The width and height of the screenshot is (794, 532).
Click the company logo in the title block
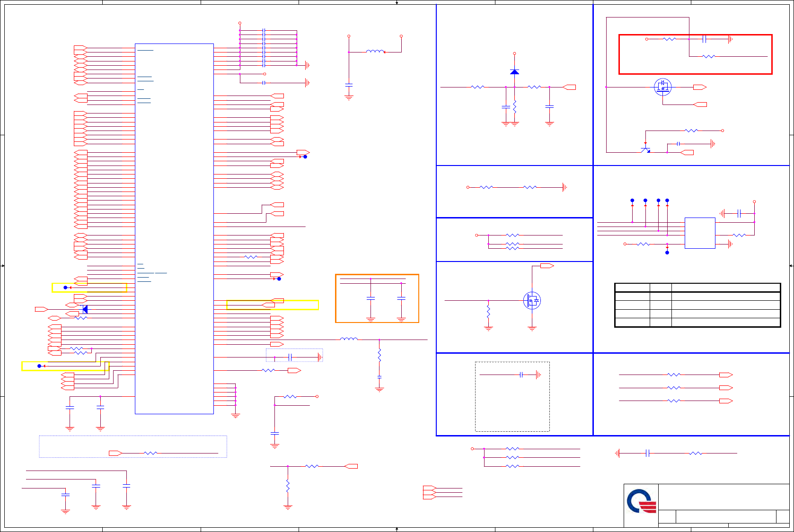(642, 501)
